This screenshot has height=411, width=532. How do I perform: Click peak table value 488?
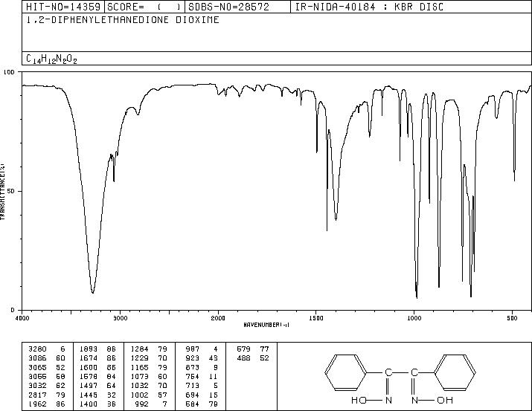243,358
